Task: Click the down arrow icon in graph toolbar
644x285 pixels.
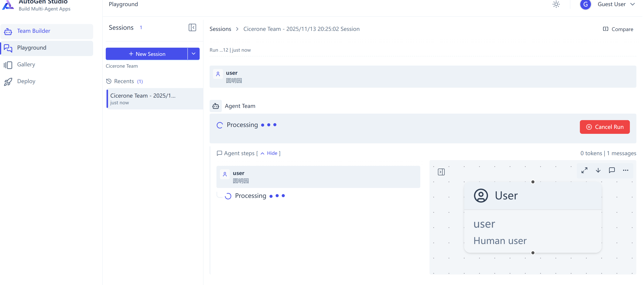Action: coord(598,170)
